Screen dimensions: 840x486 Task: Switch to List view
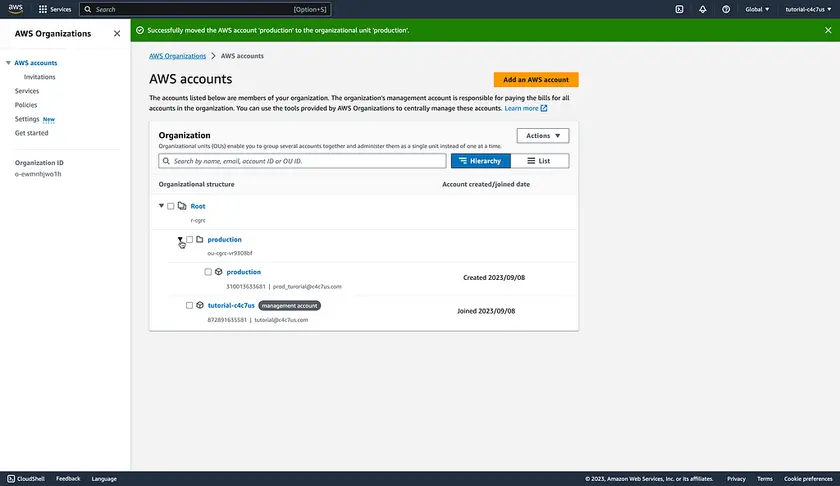(x=539, y=161)
